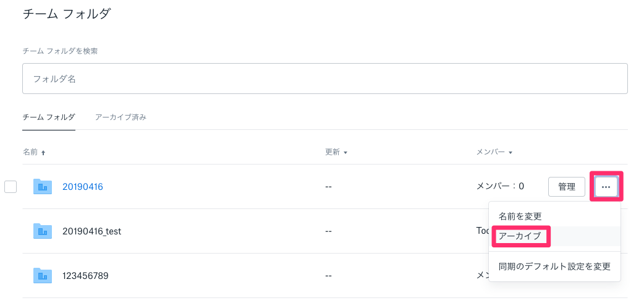
Task: Open the three-dot menu for 20190416
Action: point(606,187)
